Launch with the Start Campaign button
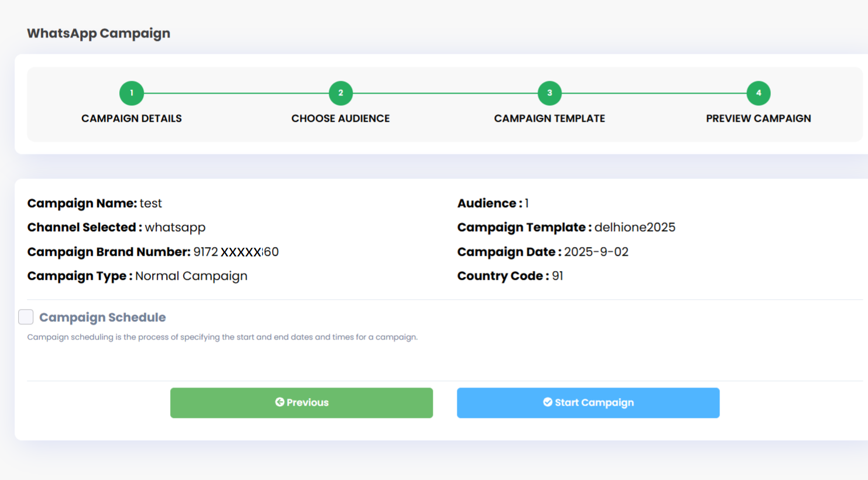The image size is (868, 480). (x=588, y=403)
